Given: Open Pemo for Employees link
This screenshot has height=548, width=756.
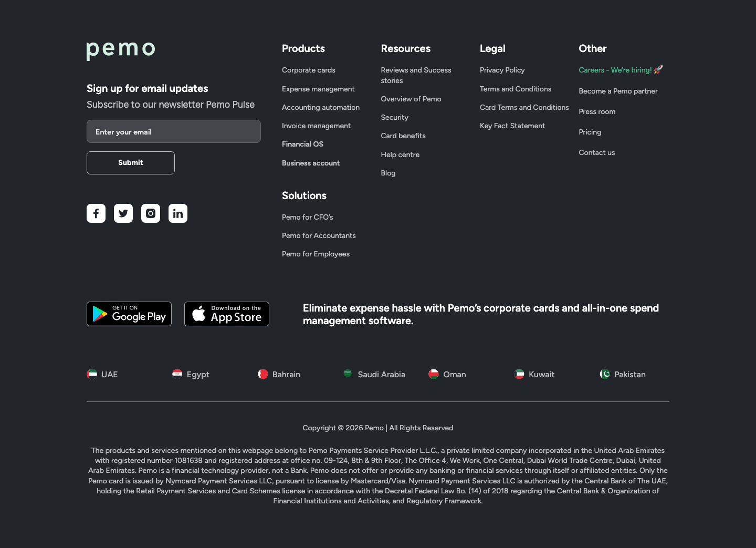Looking at the screenshot, I should coord(316,254).
